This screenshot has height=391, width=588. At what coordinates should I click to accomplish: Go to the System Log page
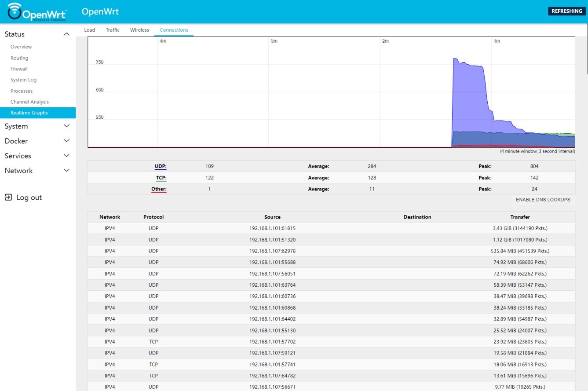[24, 80]
